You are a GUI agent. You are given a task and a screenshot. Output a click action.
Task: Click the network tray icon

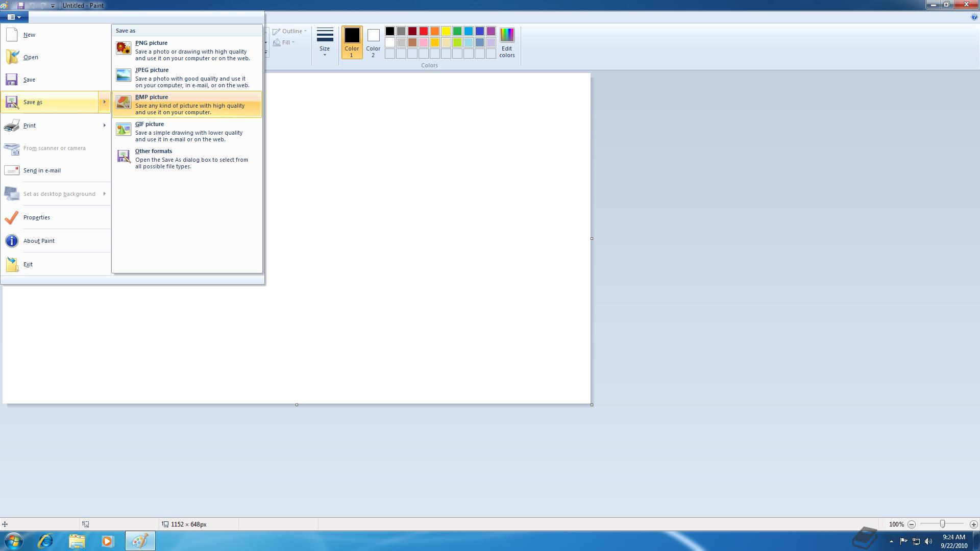[x=916, y=541]
